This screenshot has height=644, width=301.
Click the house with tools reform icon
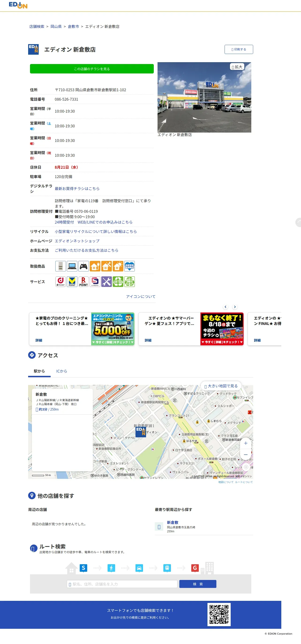106,266
